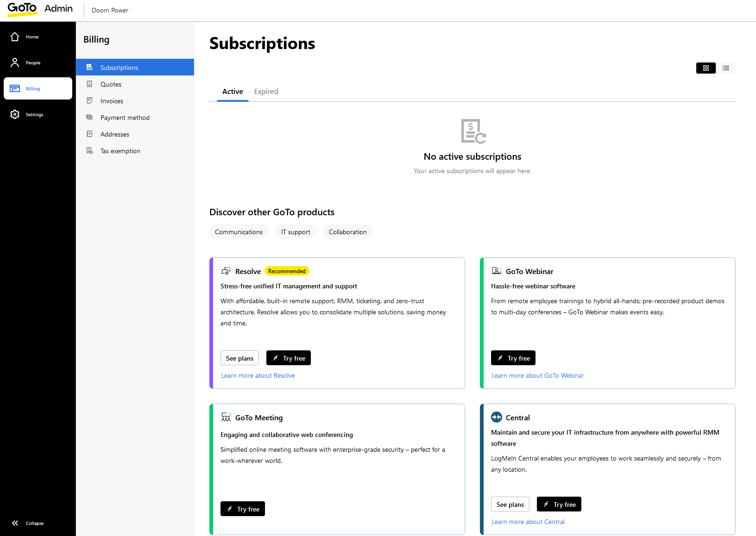
Task: Open Learn more about Resolve link
Action: point(258,375)
